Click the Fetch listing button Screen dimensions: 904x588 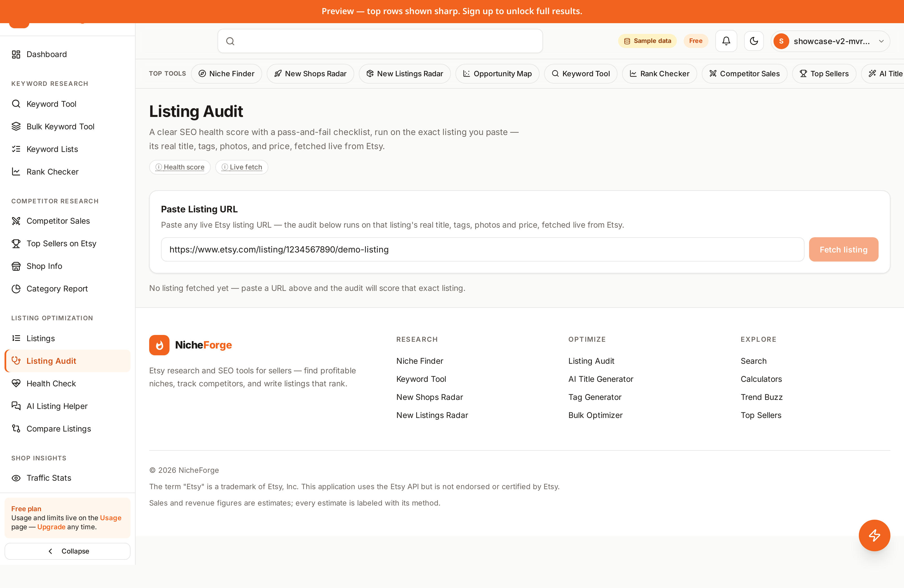point(843,250)
